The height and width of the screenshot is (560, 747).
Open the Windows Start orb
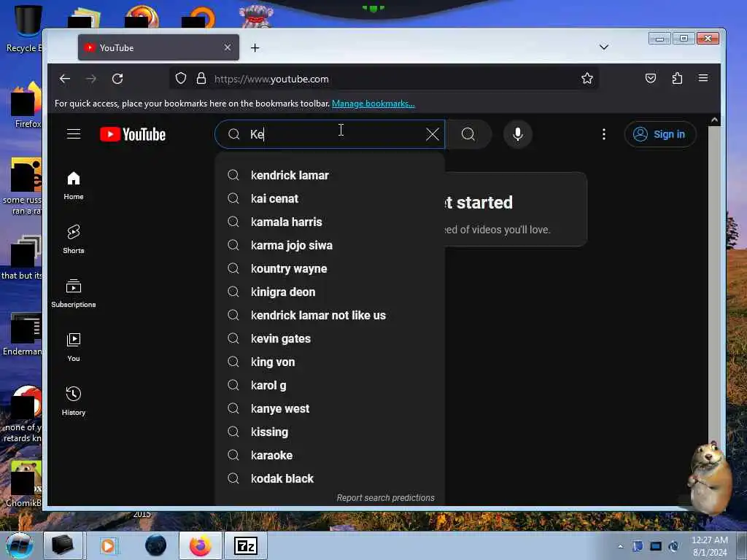(19, 545)
